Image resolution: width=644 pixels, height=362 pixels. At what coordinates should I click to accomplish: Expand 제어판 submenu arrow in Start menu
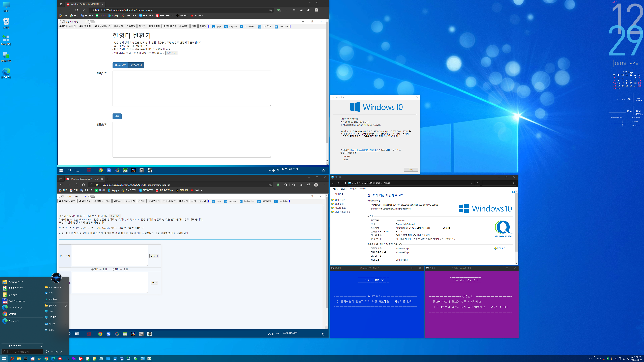tap(66, 324)
